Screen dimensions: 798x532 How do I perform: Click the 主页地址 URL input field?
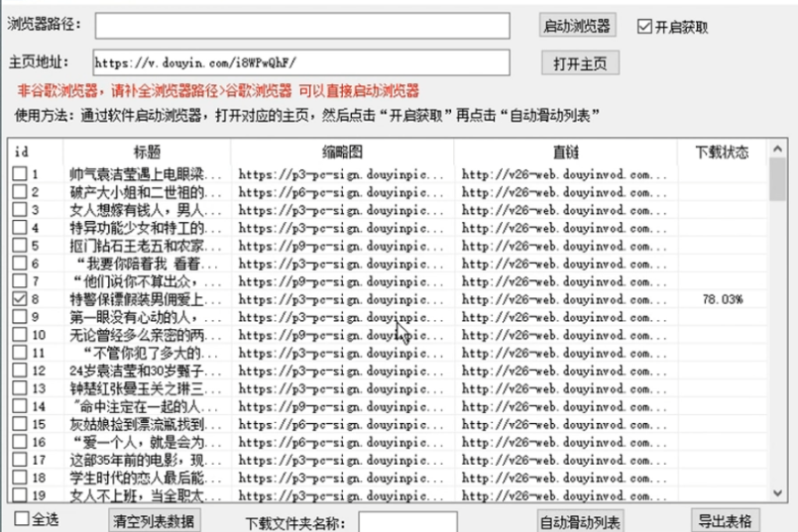click(x=302, y=62)
